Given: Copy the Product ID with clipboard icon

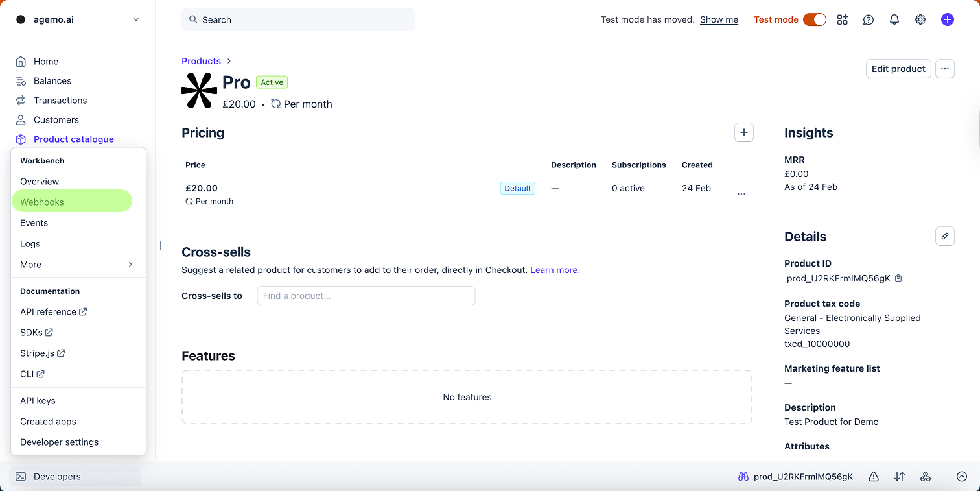Looking at the screenshot, I should tap(898, 278).
